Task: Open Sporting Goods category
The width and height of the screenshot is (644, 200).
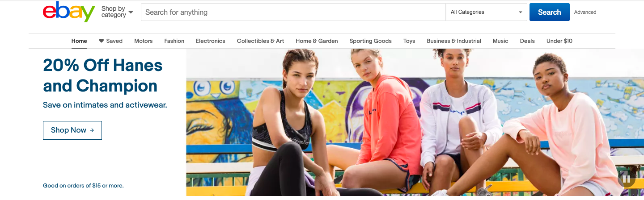Action: 370,41
